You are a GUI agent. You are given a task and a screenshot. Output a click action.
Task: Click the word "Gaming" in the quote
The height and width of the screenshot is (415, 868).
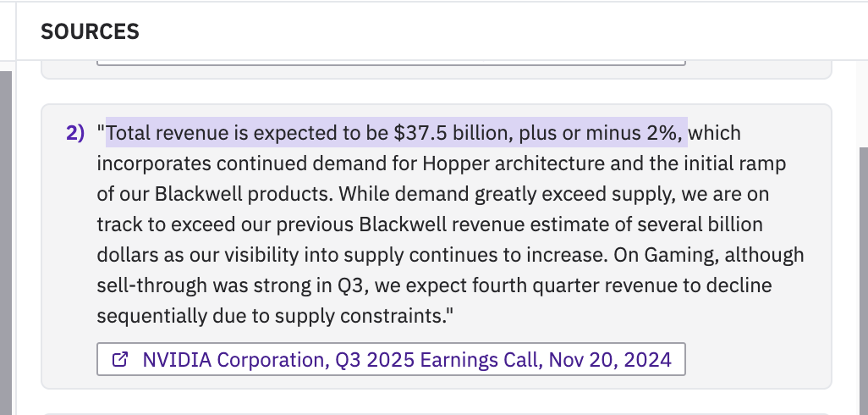click(x=656, y=255)
